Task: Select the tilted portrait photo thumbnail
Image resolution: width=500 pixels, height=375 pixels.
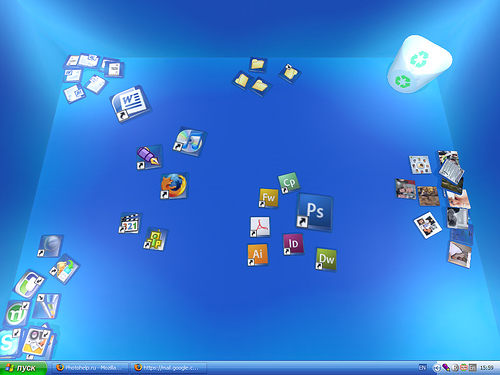Action: (x=428, y=225)
